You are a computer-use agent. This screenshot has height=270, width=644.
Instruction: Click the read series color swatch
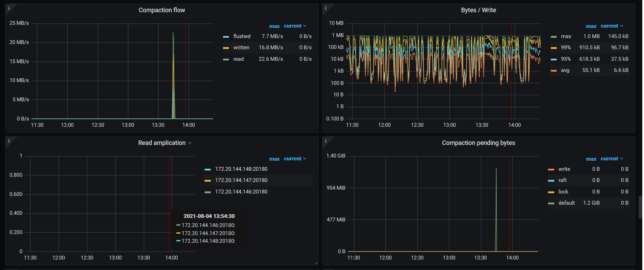coord(226,59)
